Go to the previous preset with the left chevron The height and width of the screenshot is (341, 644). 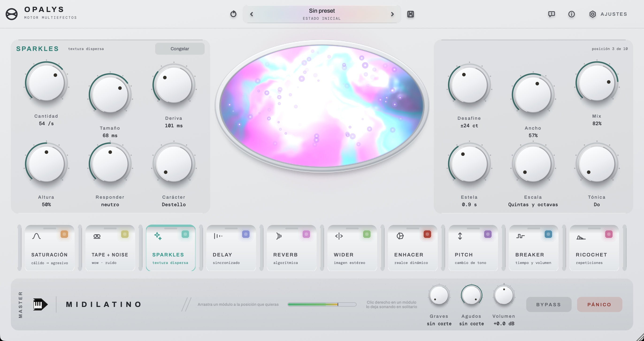[252, 14]
